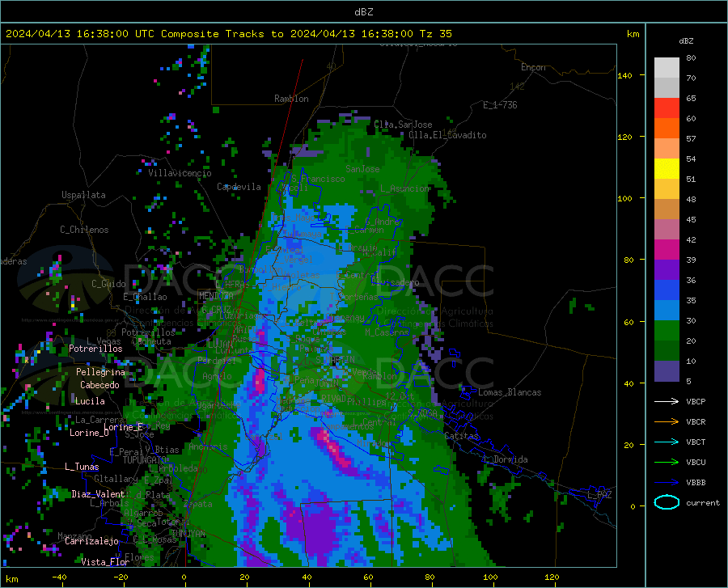
Task: Click the '42' value in the dBZ legend
Action: click(691, 240)
